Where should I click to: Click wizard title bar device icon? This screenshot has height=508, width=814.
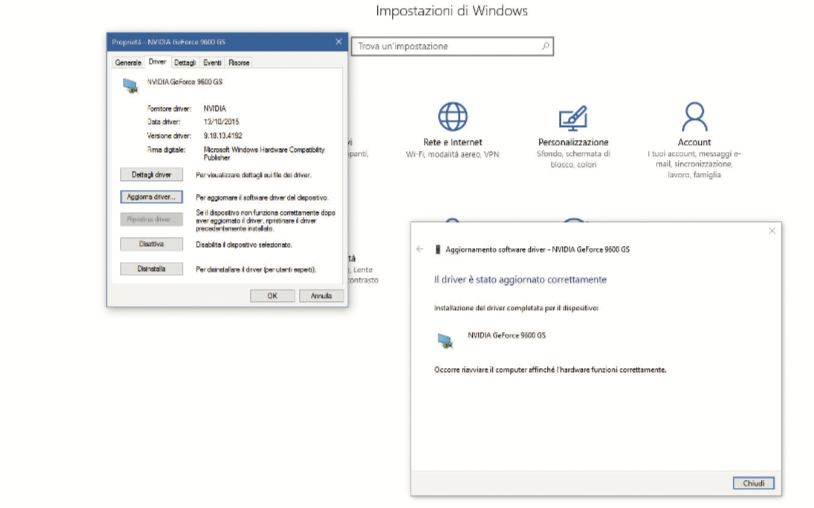coord(437,250)
